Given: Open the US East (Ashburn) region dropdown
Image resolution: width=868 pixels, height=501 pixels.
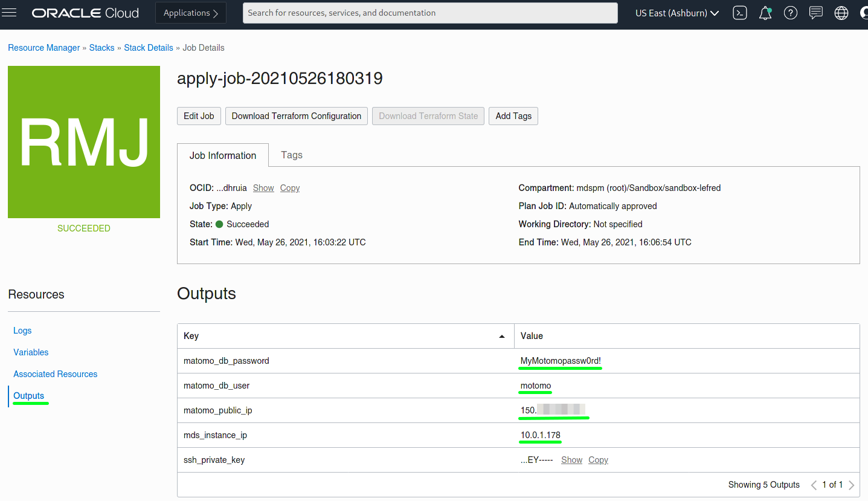Looking at the screenshot, I should [677, 13].
